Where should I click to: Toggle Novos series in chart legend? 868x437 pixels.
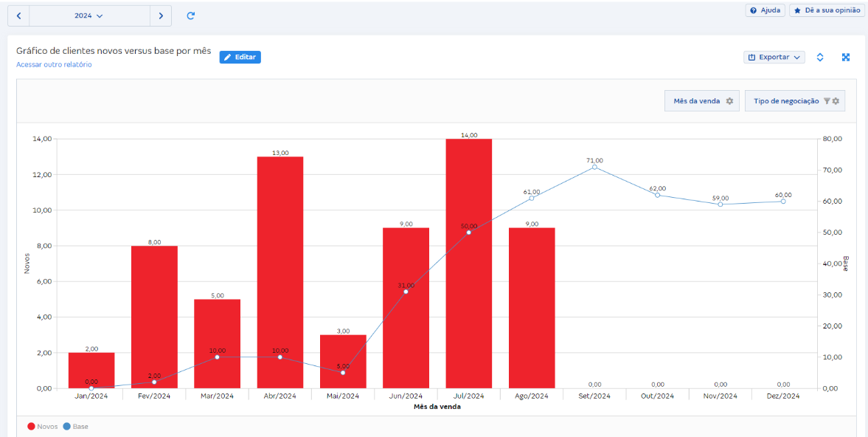pyautogui.click(x=44, y=427)
